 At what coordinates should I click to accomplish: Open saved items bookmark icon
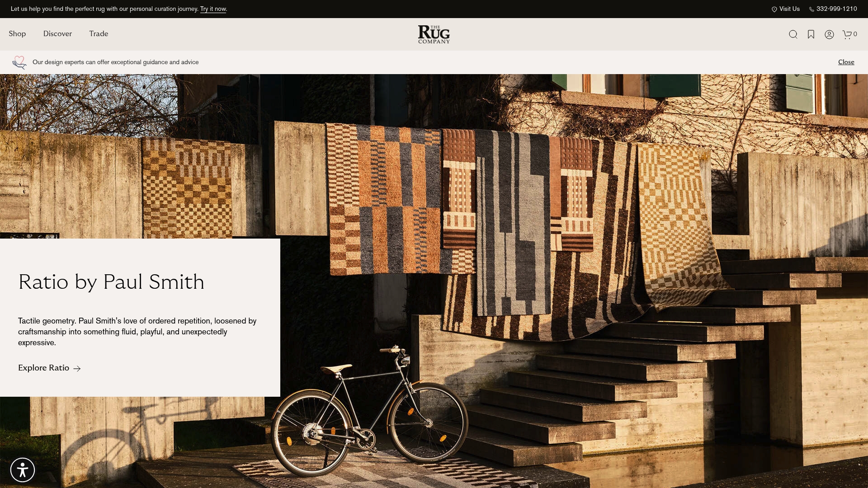pyautogui.click(x=811, y=34)
